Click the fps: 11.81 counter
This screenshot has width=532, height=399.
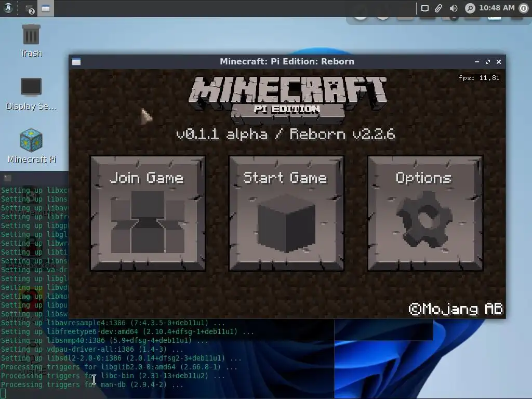point(479,78)
